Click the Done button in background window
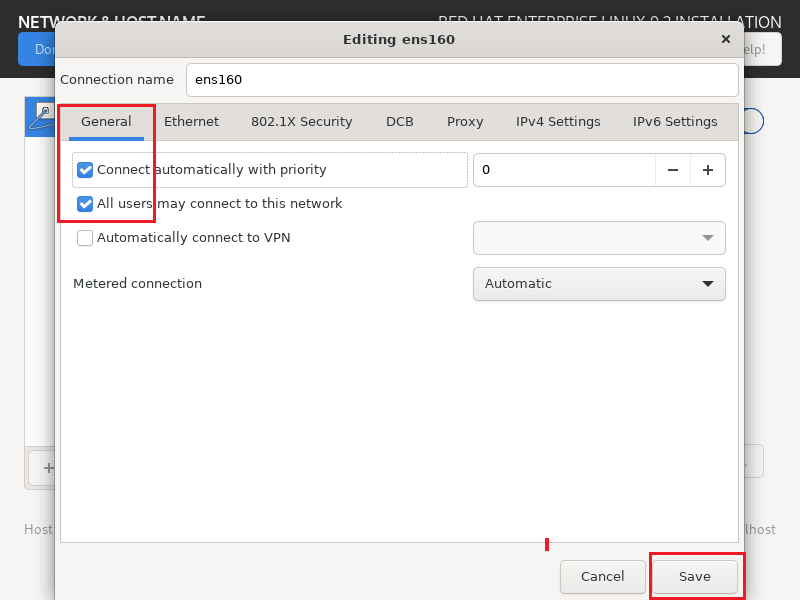 tap(37, 49)
